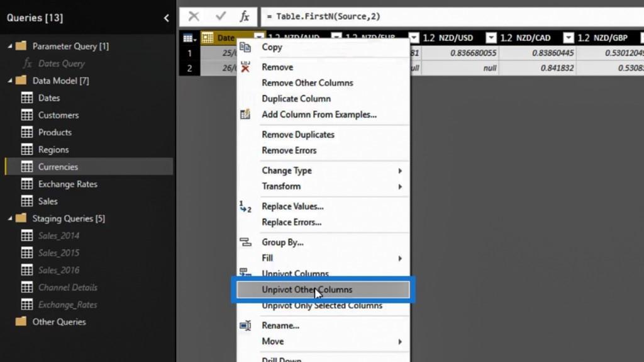The width and height of the screenshot is (644, 362).
Task: Expand the Change Type submenu
Action: click(x=399, y=171)
